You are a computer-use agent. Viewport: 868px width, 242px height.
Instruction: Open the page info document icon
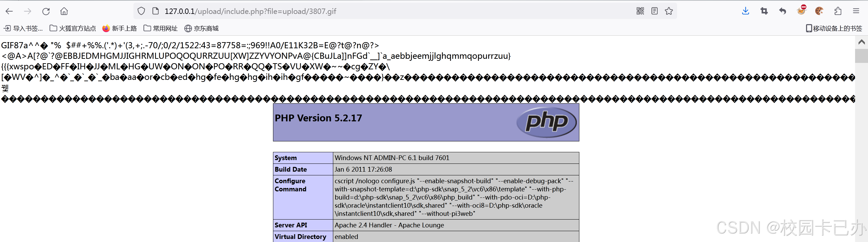[156, 11]
